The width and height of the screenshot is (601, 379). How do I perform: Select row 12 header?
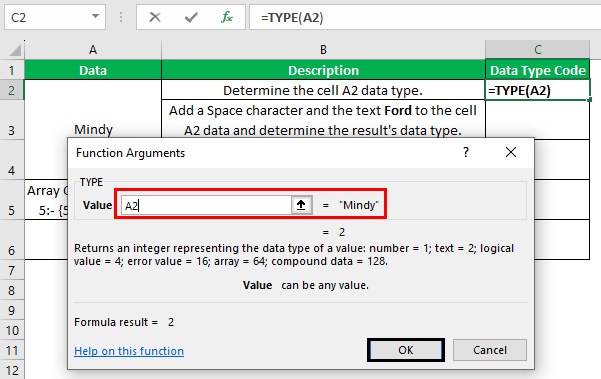(12, 370)
